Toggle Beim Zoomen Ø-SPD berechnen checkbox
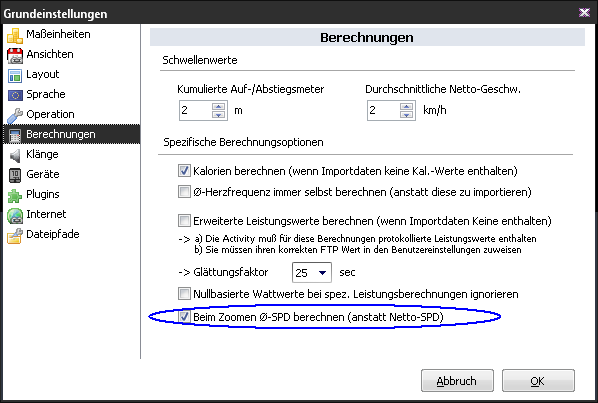 click(x=184, y=316)
